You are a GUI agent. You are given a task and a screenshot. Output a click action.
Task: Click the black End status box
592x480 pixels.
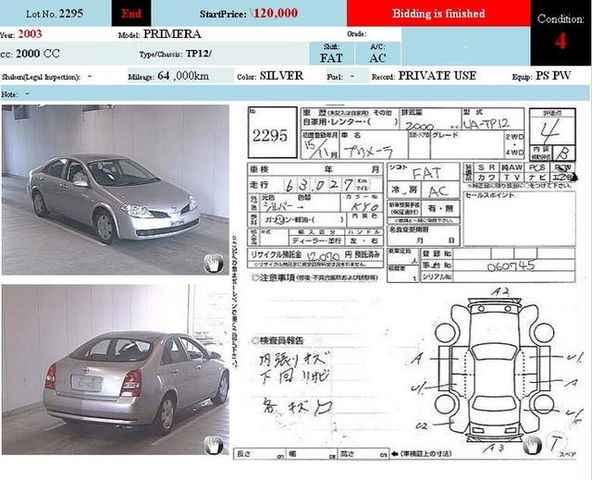click(x=131, y=13)
